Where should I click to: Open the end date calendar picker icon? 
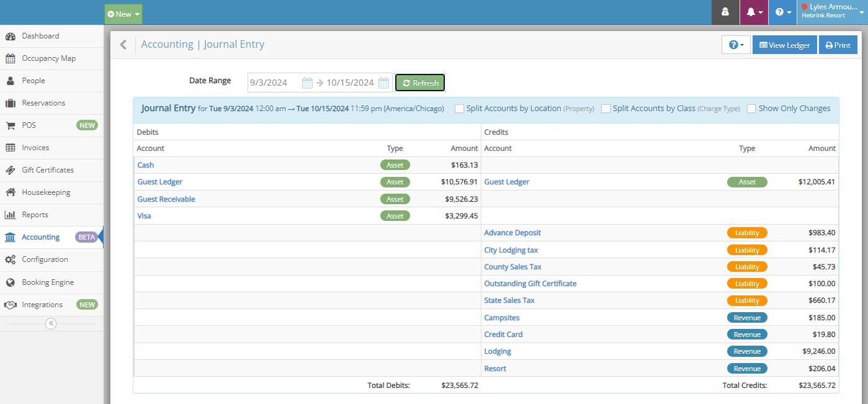(x=384, y=83)
